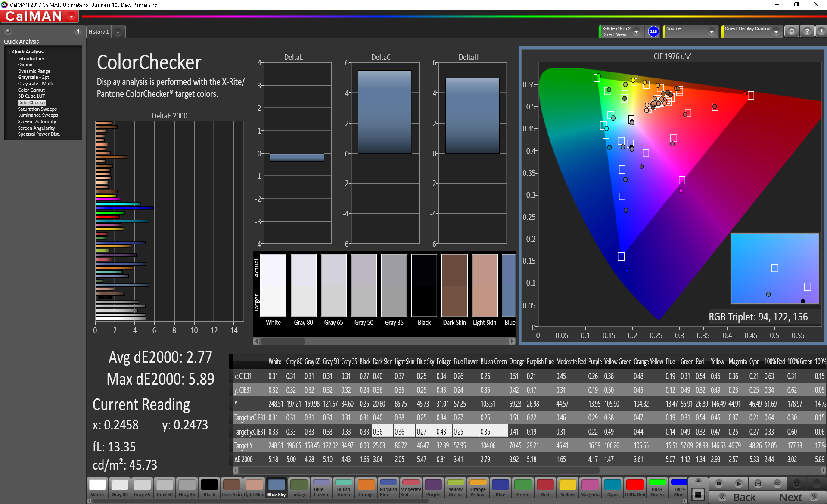Collapse right panel with top-right arrow
The width and height of the screenshot is (827, 504).
pos(821,31)
